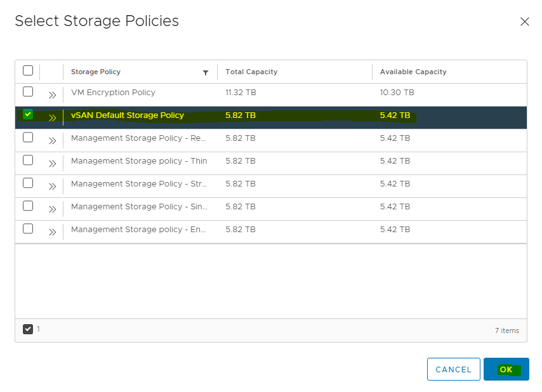Screen dimensions: 542x392
Task: Click total capacity in Management Storage Policy - Str... row
Action: click(241, 184)
